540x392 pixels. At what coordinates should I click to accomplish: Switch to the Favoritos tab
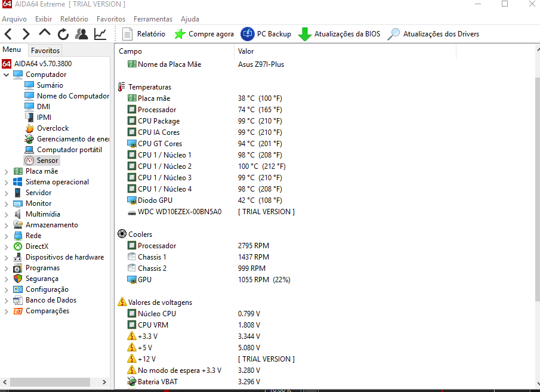[x=45, y=50]
